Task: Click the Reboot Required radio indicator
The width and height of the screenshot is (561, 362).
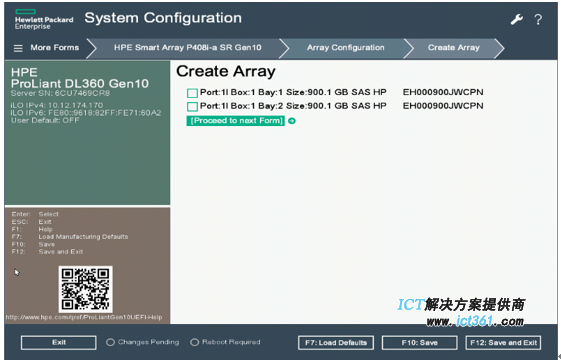Action: click(194, 342)
